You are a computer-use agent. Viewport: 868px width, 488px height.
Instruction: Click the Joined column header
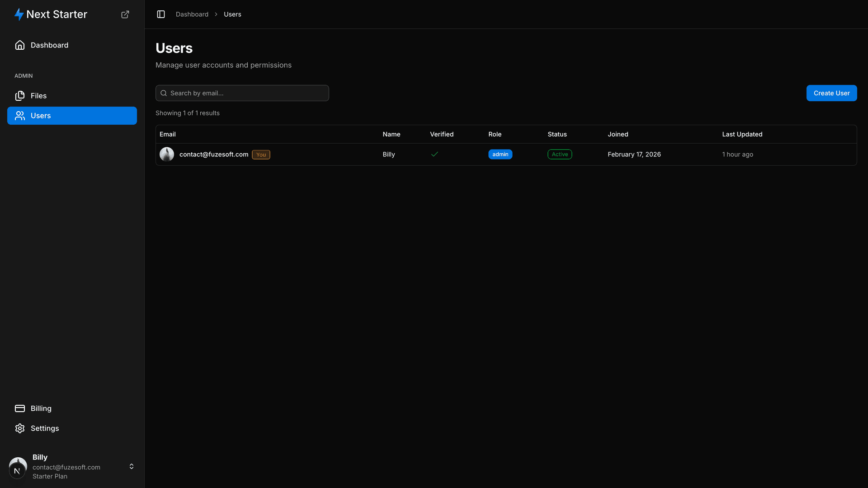click(x=618, y=134)
